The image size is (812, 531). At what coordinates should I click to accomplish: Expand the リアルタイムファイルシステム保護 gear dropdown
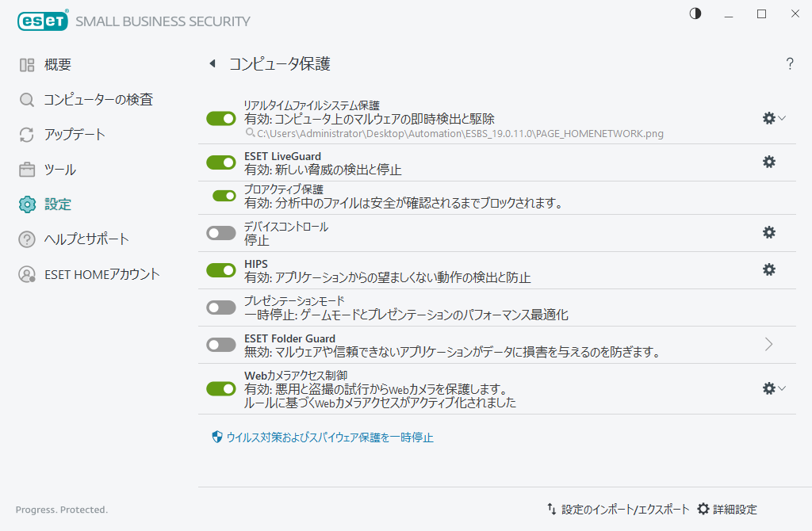point(781,117)
